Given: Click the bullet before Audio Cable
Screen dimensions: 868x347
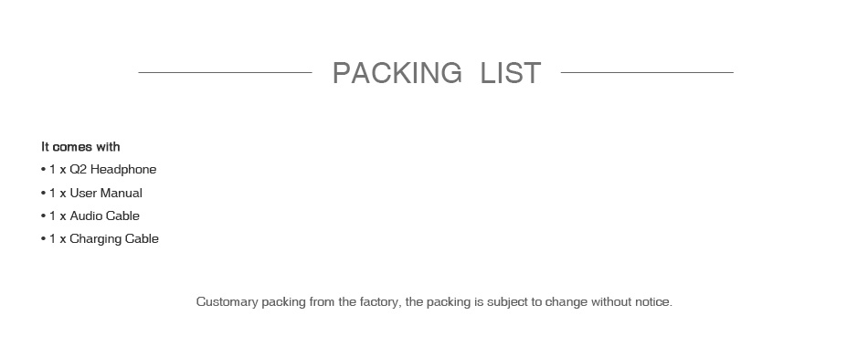Looking at the screenshot, I should [x=43, y=216].
